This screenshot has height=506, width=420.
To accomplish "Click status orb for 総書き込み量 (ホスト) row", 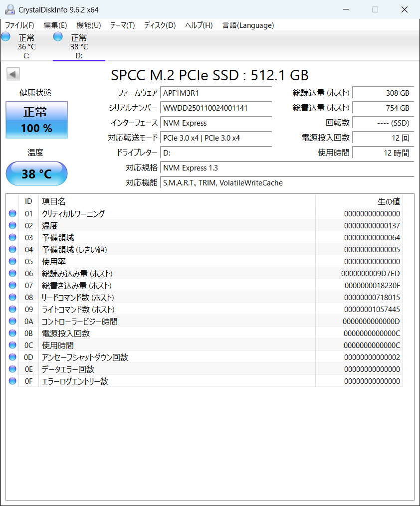I will pos(12,285).
